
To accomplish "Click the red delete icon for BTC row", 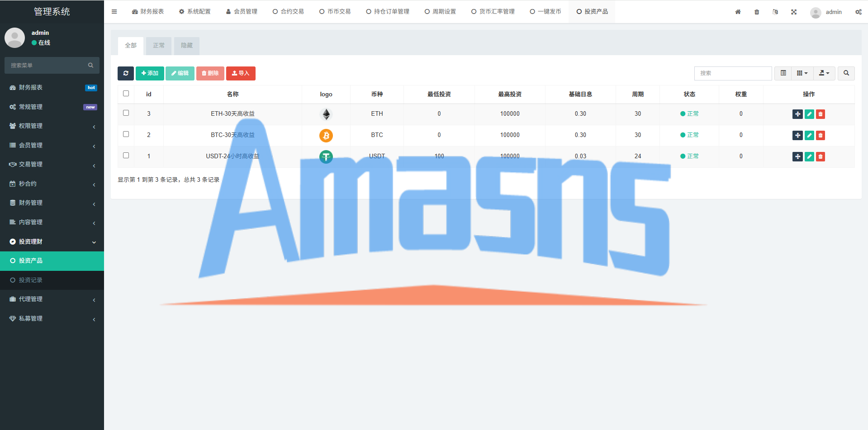I will pyautogui.click(x=821, y=135).
